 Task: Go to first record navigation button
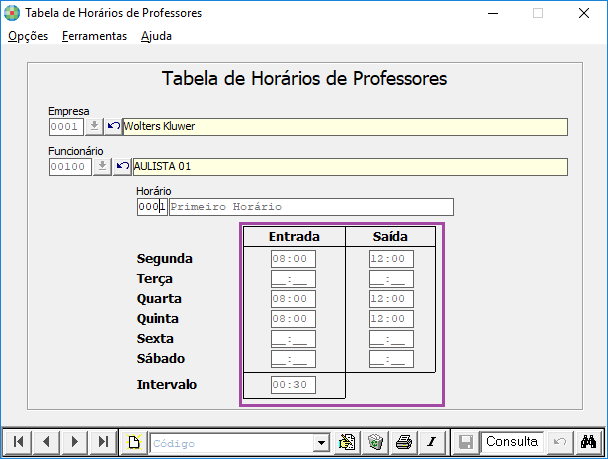[x=18, y=442]
